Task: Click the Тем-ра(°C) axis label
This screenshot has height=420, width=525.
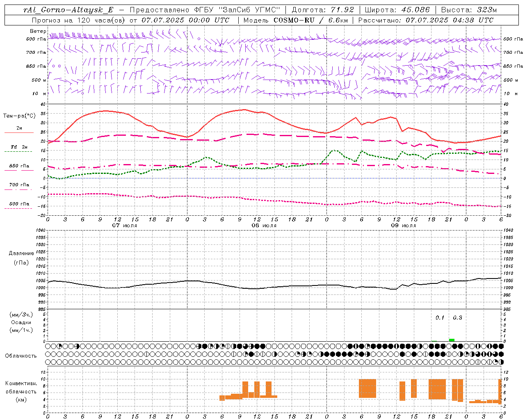Action: point(19,116)
